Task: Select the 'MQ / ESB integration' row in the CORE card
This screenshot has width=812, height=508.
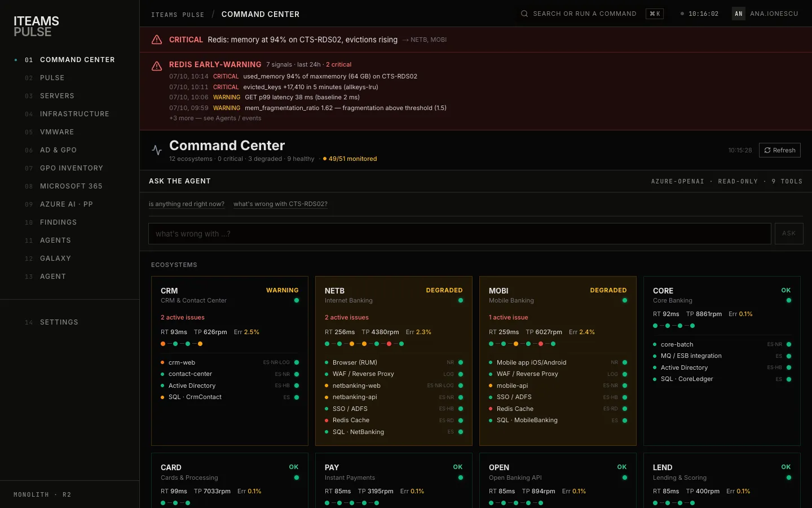Action: 722,356
